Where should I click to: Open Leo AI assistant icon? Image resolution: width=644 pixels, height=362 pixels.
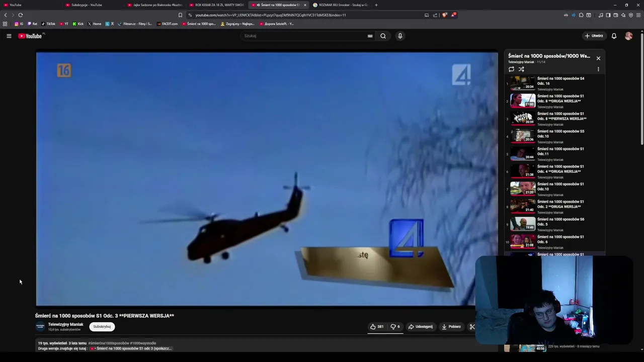[623, 15]
